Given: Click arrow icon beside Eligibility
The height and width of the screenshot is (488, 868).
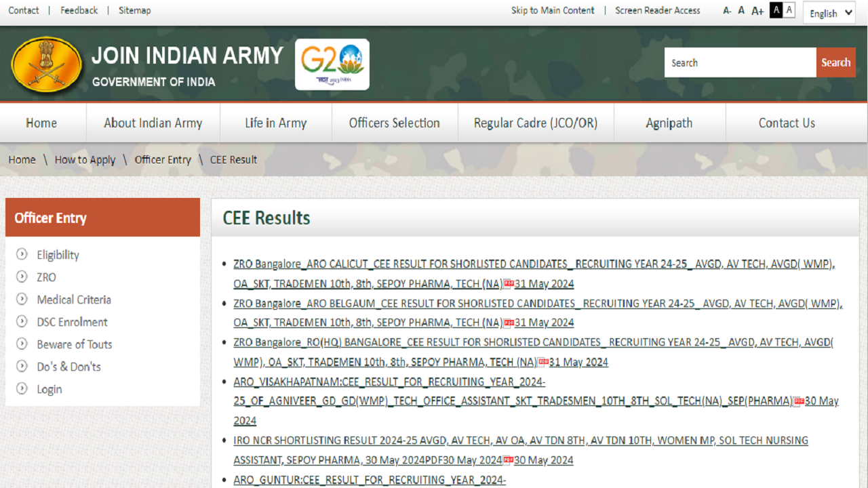Looking at the screenshot, I should [x=22, y=254].
